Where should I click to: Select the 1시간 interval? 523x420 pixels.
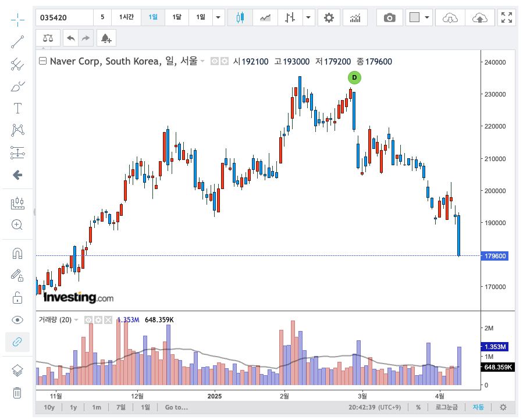point(126,17)
